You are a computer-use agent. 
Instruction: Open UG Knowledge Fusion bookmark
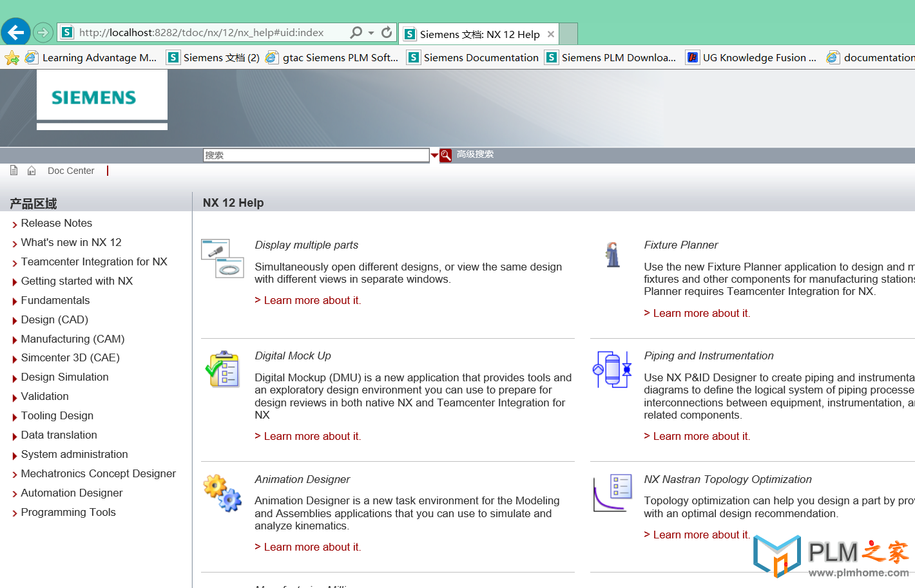point(751,58)
